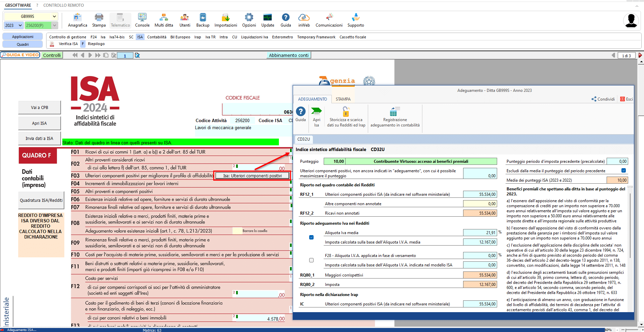Screen dimensions: 644x332
Task: Switch to the STAMPA tab
Action: point(343,99)
